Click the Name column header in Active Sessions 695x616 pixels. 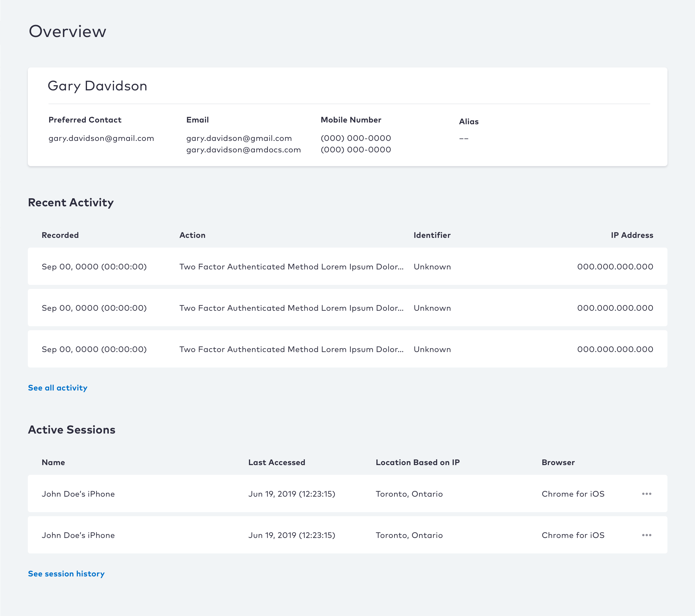[x=53, y=463]
